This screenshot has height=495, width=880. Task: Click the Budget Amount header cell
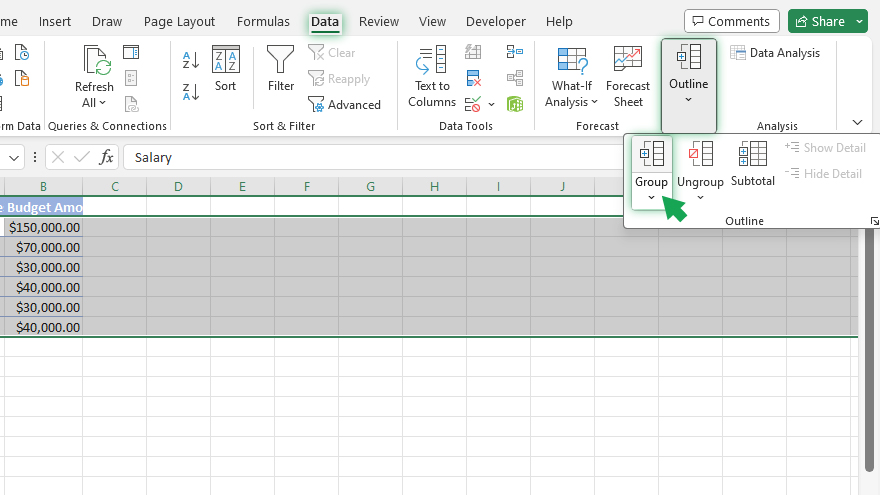(x=43, y=207)
